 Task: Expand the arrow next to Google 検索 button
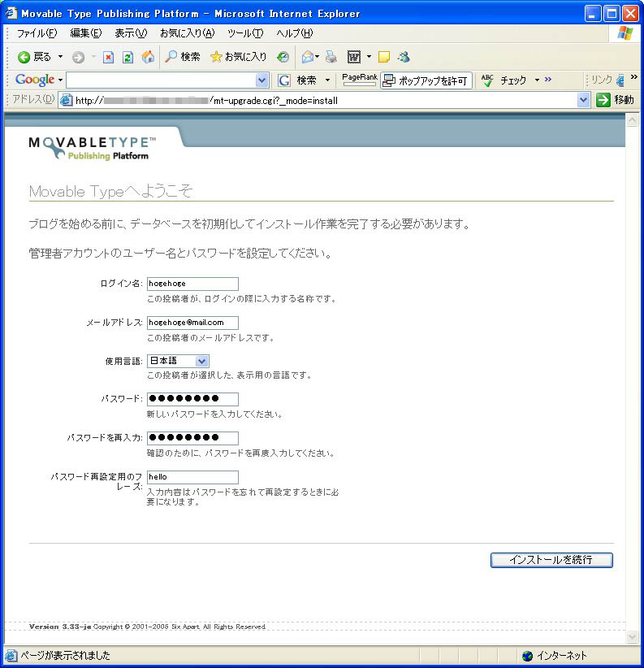[x=327, y=80]
